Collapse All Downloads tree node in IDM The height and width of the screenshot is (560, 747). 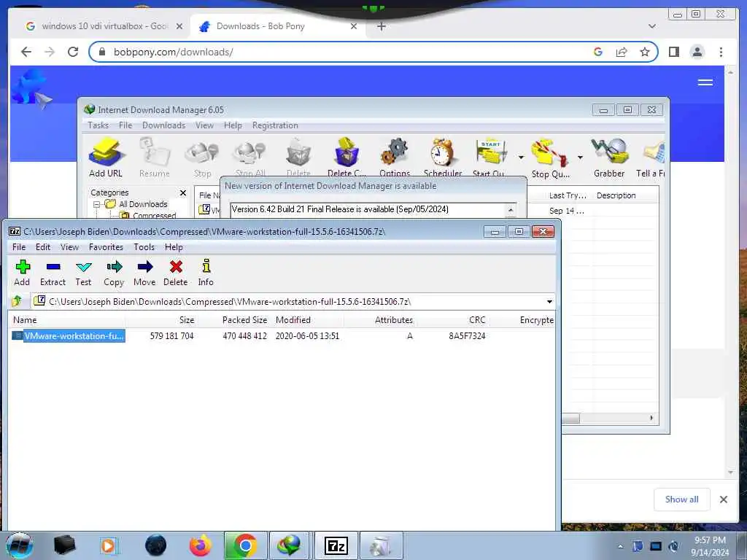point(97,204)
